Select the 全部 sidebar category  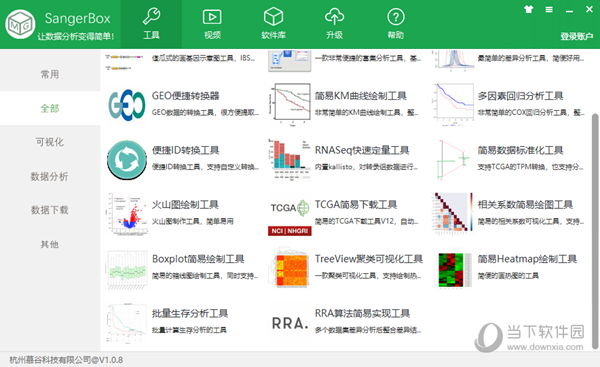[50, 108]
